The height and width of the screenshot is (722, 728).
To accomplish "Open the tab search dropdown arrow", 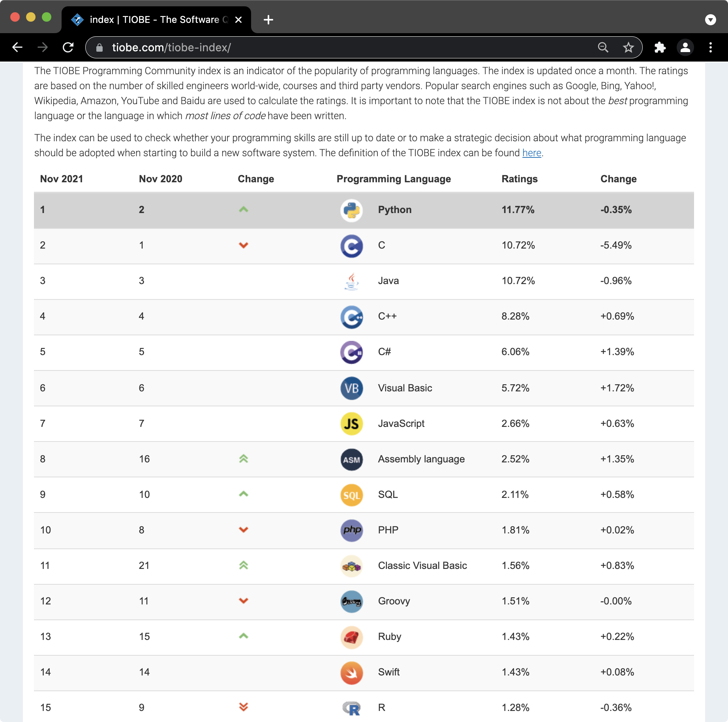I will tap(711, 20).
